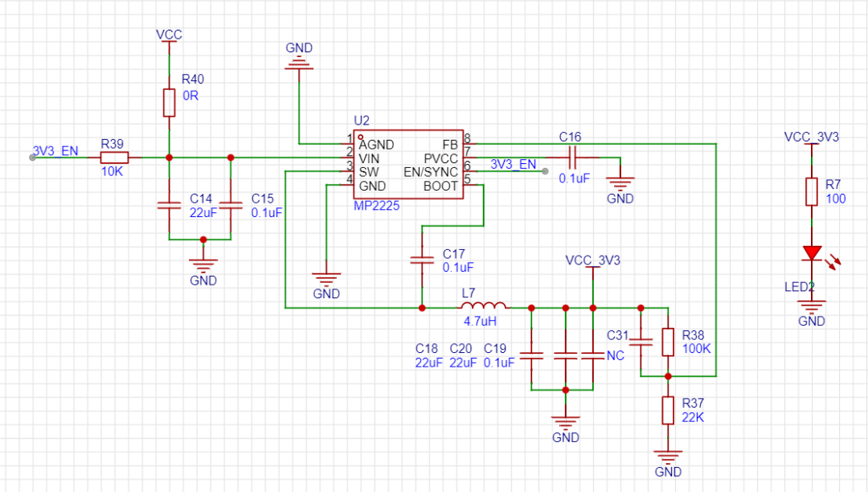Select the VCC power label above R40
This screenshot has height=492, width=868.
click(x=169, y=35)
